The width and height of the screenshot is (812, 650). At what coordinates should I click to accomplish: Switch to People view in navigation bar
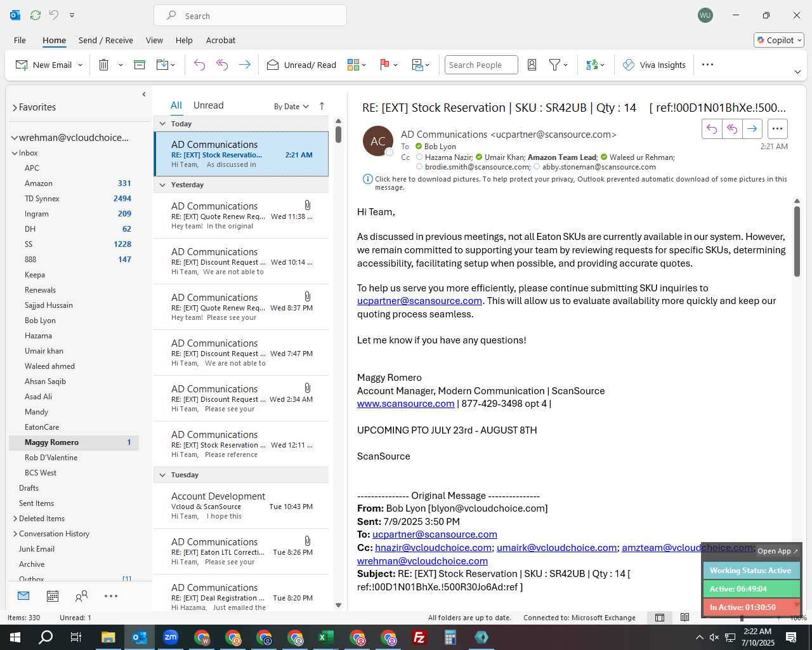click(81, 596)
